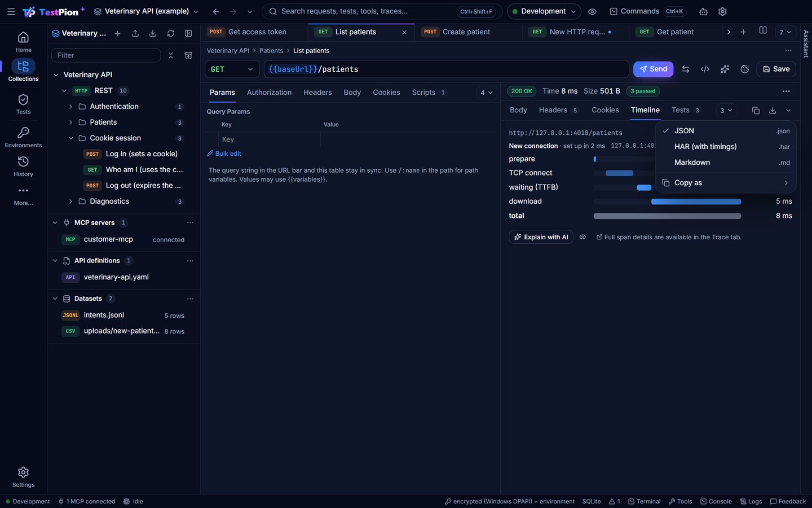Add a new item to the collection panel

click(117, 33)
